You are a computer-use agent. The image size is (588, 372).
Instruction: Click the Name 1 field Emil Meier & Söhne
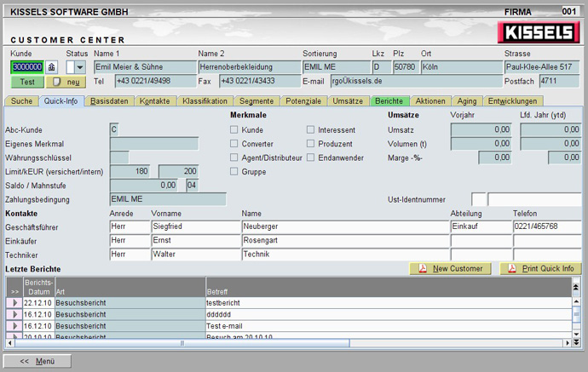(x=145, y=67)
